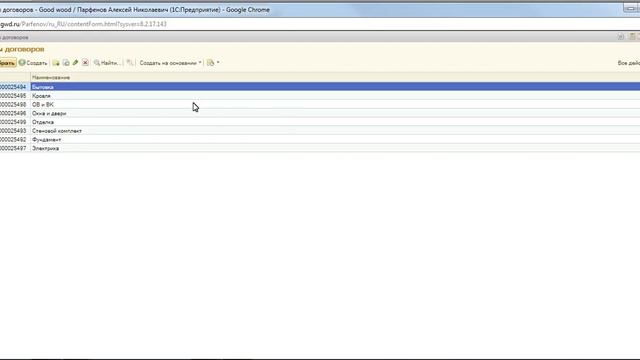Viewport: 640px width, 360px height.
Task: Click the link icon in form header bar
Action: click(621, 37)
